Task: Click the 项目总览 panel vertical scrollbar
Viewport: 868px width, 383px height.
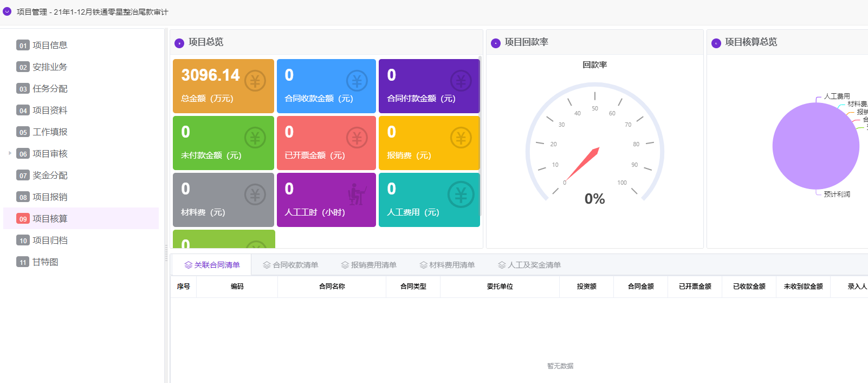Action: point(480,135)
